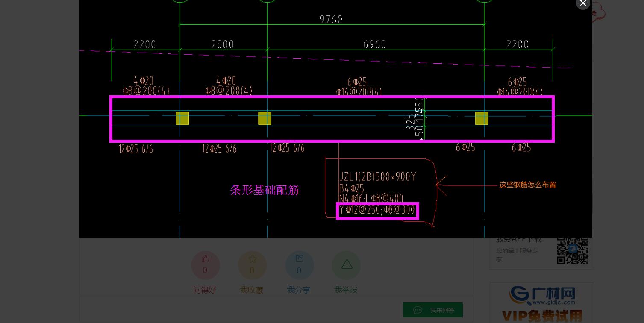Click the 9760 dimension value in the drawing
The height and width of the screenshot is (323, 644).
pyautogui.click(x=331, y=19)
